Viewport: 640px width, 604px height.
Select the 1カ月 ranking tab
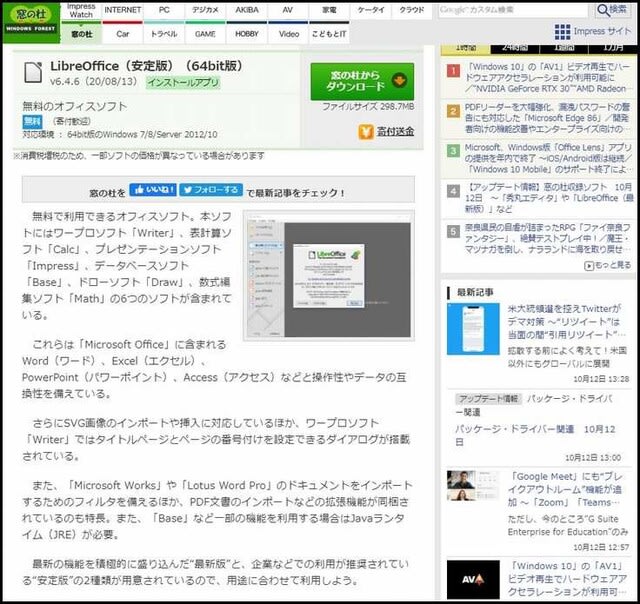coord(613,49)
